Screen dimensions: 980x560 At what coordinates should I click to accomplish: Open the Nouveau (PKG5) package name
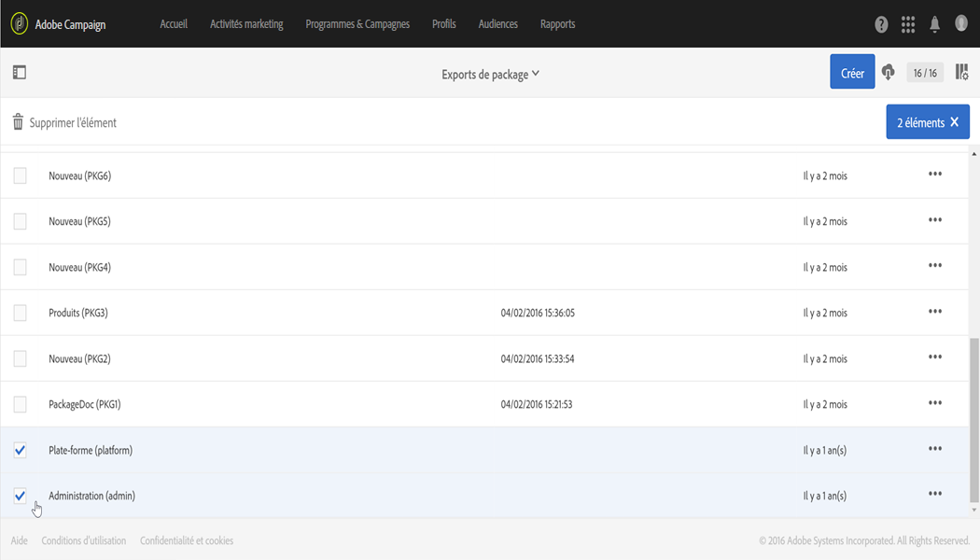click(x=79, y=221)
